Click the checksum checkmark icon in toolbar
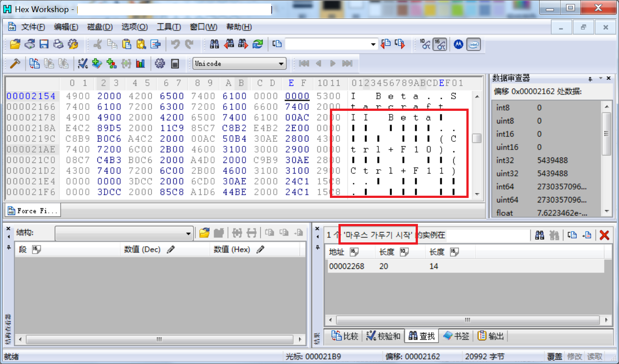Image resolution: width=619 pixels, height=364 pixels. pos(83,63)
